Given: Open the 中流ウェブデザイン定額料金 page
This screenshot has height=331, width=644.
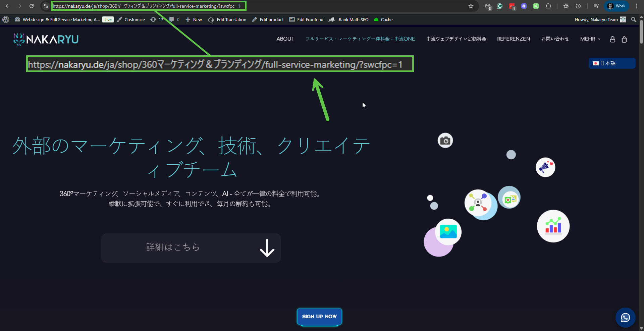Looking at the screenshot, I should click(456, 39).
